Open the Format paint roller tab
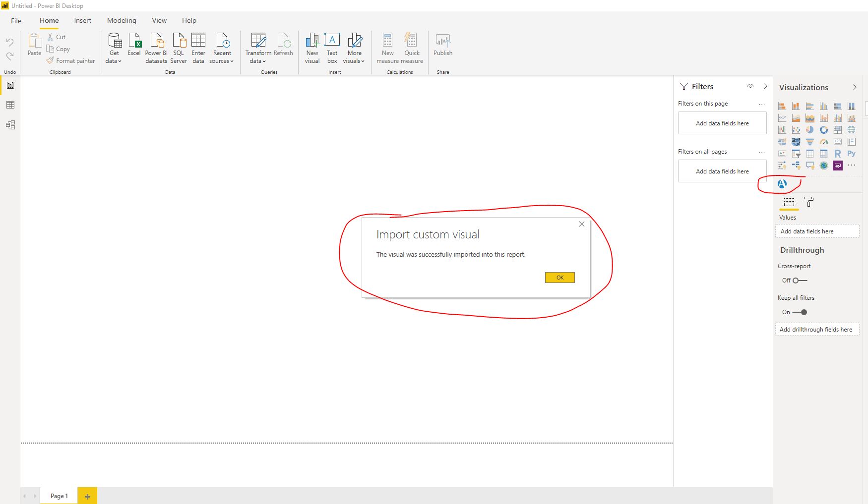 [x=809, y=202]
